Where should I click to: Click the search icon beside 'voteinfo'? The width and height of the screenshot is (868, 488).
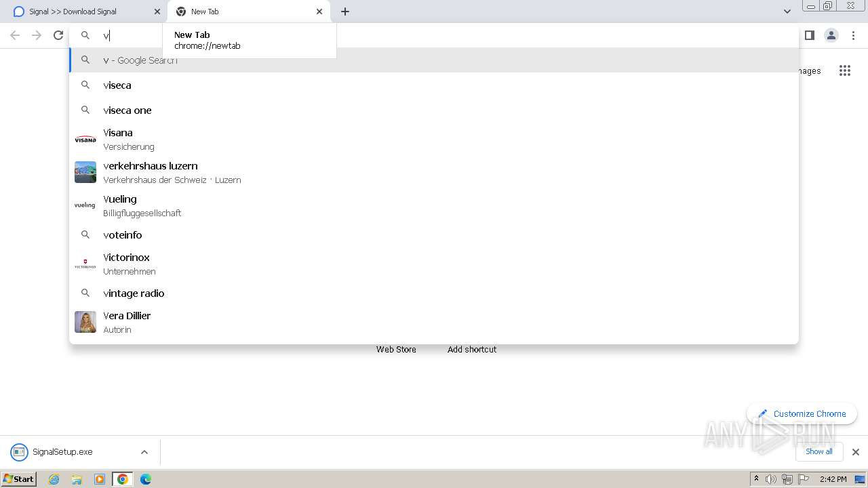85,235
